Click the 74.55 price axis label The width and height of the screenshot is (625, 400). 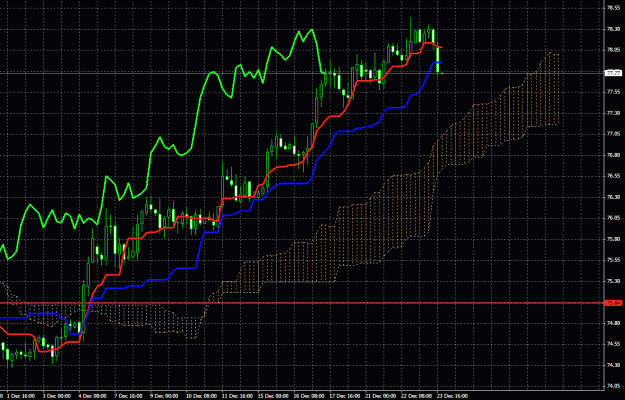pyautogui.click(x=613, y=344)
